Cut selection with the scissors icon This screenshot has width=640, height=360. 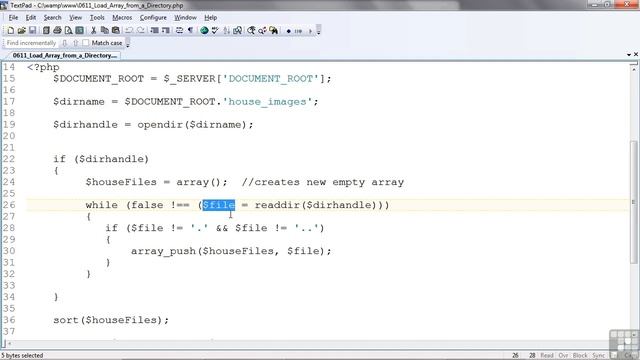pos(93,31)
